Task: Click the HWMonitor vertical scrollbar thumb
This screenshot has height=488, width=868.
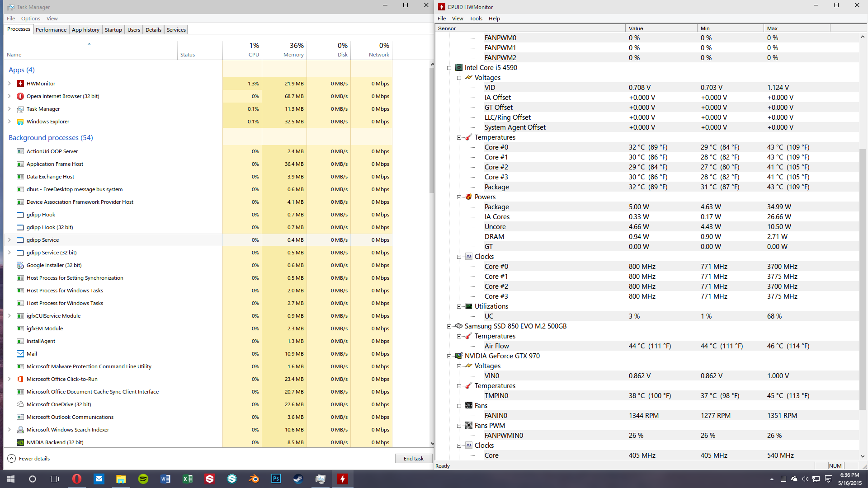Action: (x=863, y=280)
